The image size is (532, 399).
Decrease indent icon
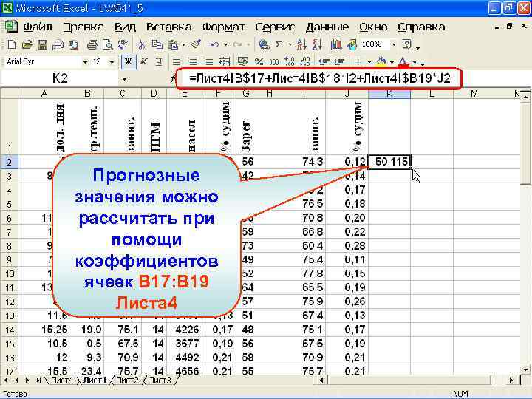pos(324,62)
